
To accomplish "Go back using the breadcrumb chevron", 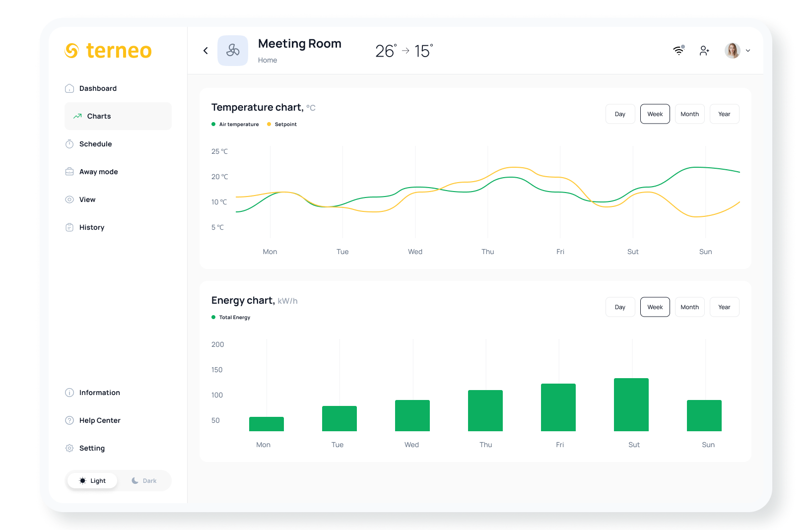I will tap(205, 50).
